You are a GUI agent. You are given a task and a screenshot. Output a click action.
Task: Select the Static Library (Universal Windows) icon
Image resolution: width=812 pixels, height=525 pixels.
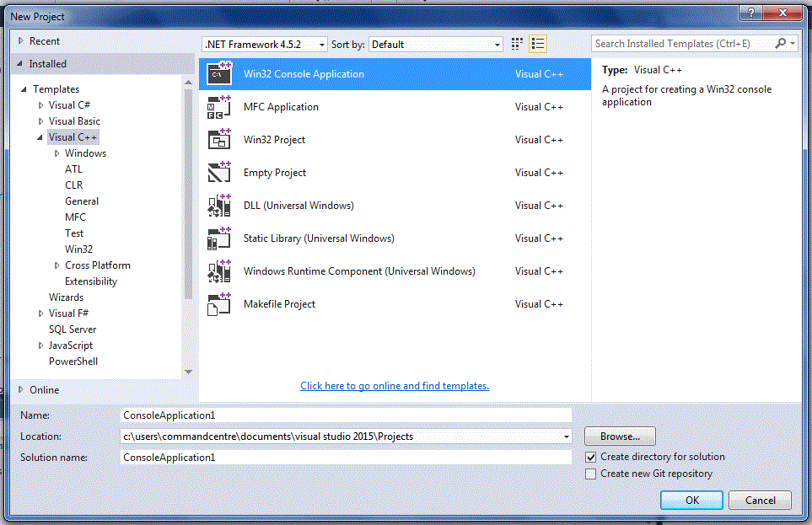tap(218, 238)
